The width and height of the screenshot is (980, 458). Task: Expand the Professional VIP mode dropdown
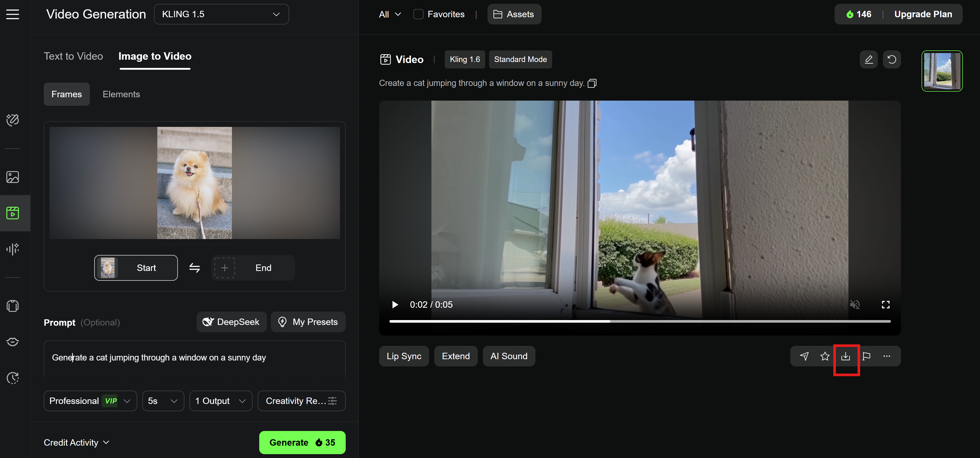coord(90,401)
